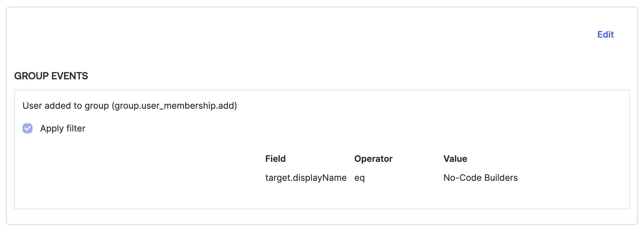Click the Field column header

(x=276, y=159)
